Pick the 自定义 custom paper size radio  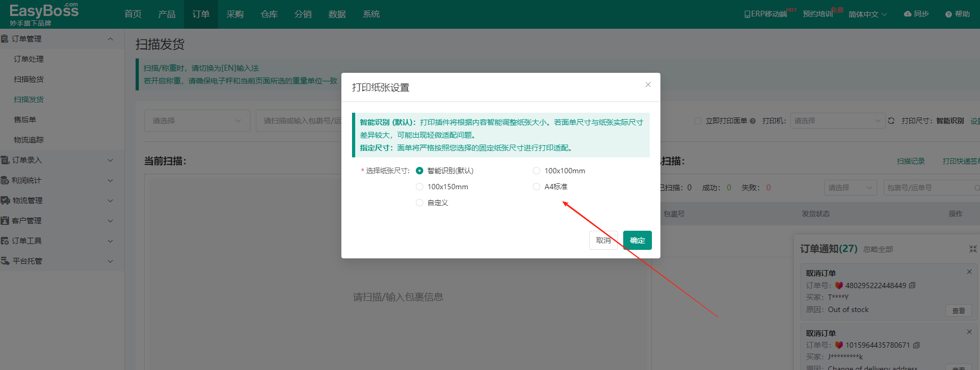click(420, 203)
